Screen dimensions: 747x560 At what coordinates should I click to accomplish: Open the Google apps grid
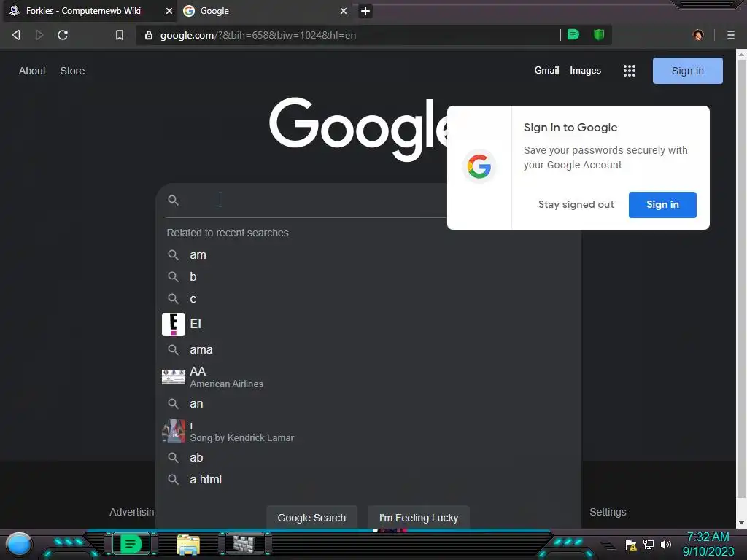(630, 71)
